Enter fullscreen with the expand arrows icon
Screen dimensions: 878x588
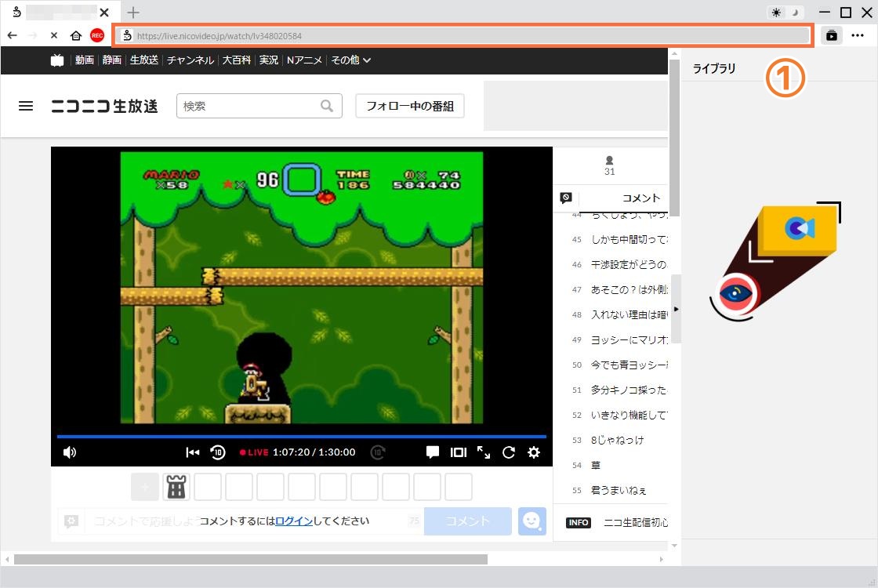(484, 452)
